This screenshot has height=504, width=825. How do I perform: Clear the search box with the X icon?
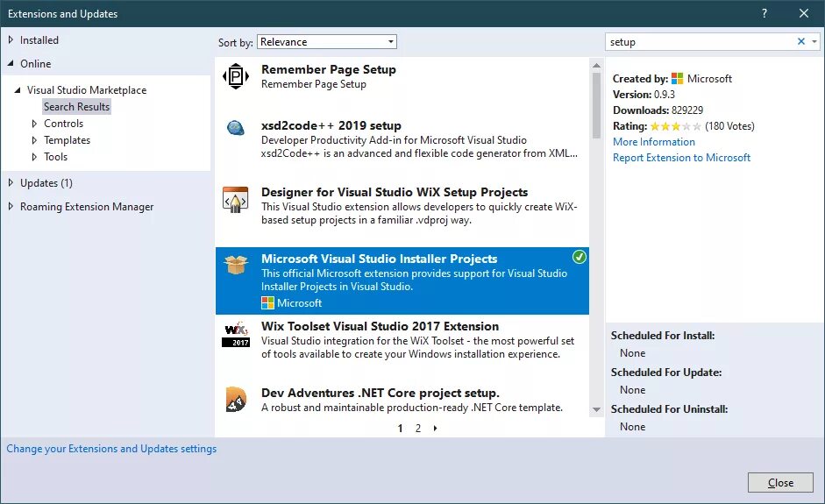800,41
